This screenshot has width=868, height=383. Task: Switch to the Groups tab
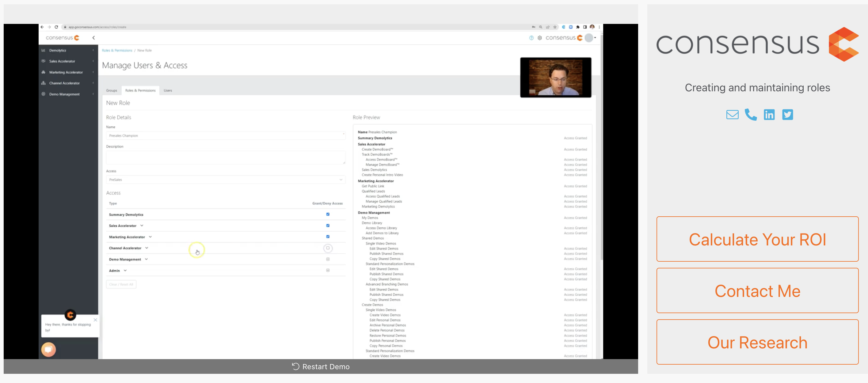112,90
